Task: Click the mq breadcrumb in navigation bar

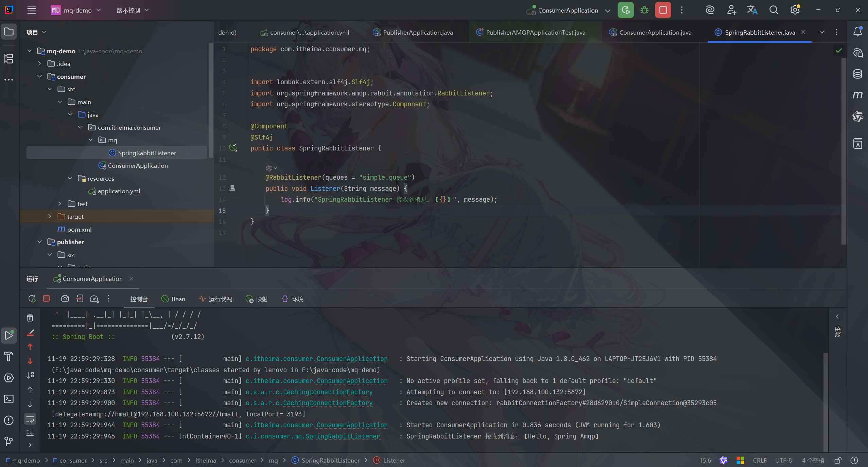Action: tap(273, 460)
